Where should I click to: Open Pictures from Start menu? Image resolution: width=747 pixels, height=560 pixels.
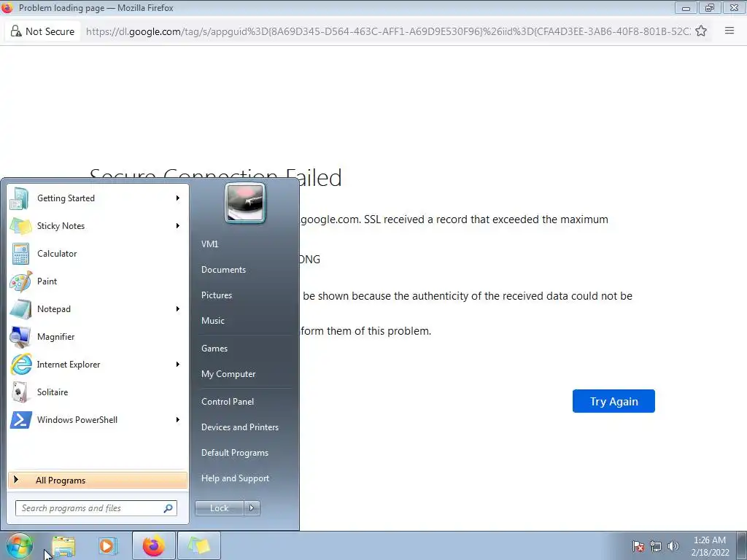pyautogui.click(x=216, y=295)
